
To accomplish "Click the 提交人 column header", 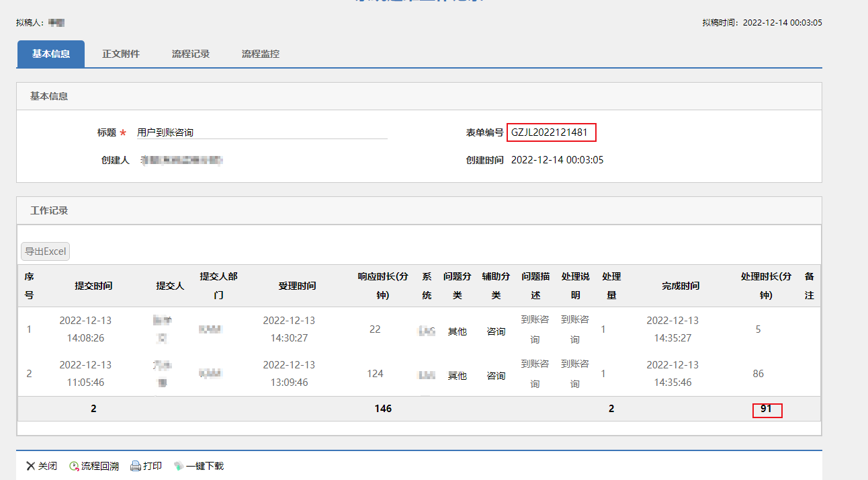I will [x=170, y=286].
